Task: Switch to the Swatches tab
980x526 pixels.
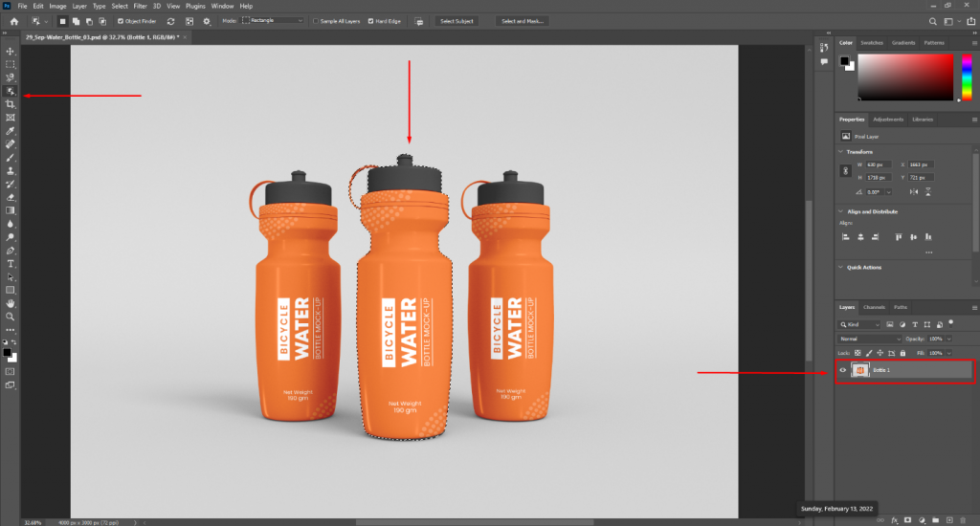Action: [x=872, y=42]
